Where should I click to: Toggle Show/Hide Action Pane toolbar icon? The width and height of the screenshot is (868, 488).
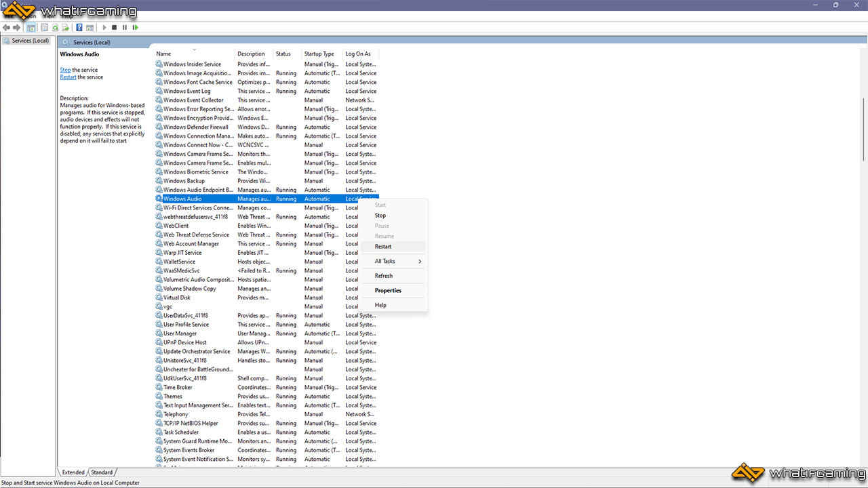pyautogui.click(x=90, y=28)
